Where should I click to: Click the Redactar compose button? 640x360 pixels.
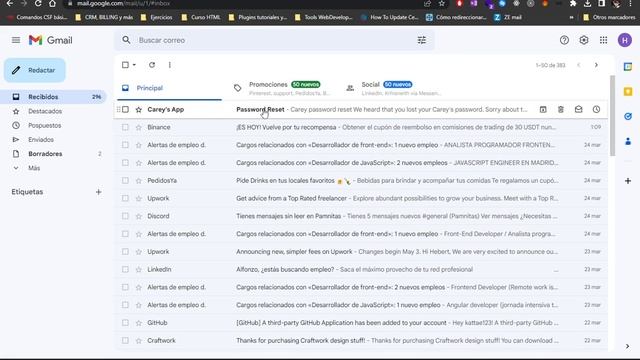pyautogui.click(x=35, y=70)
